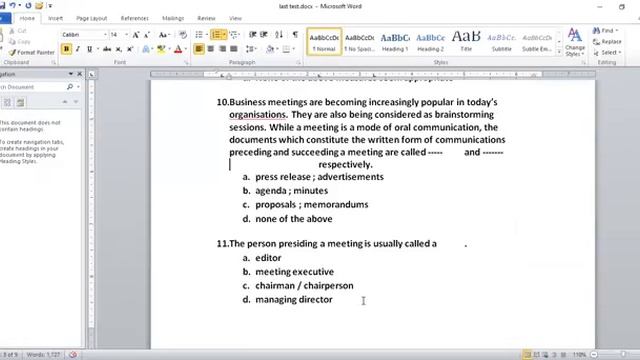Open Navigation pane options dropdown arrow
Screen dimensions: 640x360
click(71, 74)
